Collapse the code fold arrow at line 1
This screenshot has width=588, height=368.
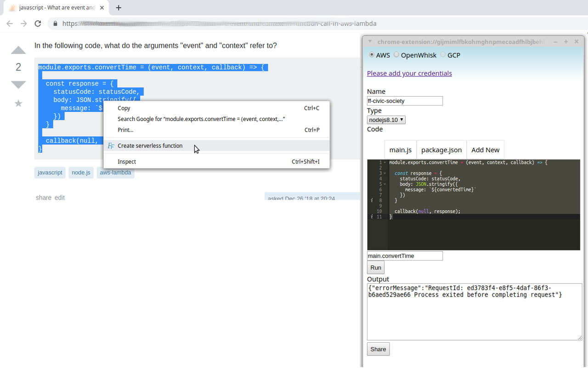[385, 162]
